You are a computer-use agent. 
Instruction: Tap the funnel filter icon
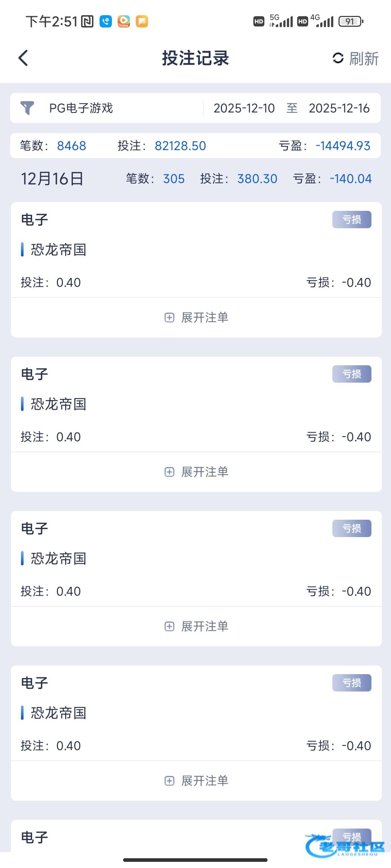pyautogui.click(x=27, y=108)
